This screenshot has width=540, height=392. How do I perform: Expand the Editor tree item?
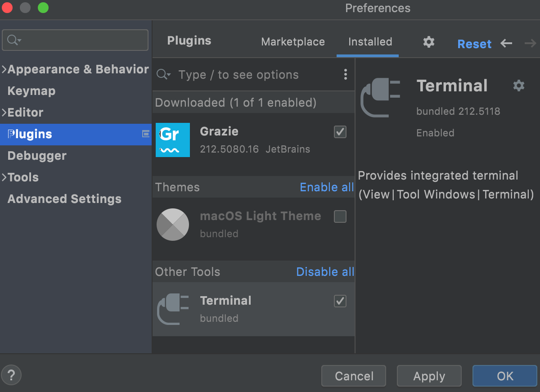pos(4,113)
